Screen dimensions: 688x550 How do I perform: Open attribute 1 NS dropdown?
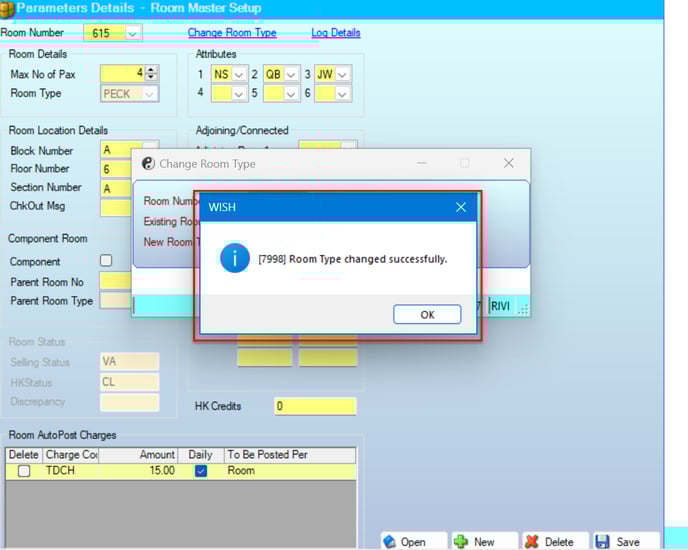click(238, 74)
